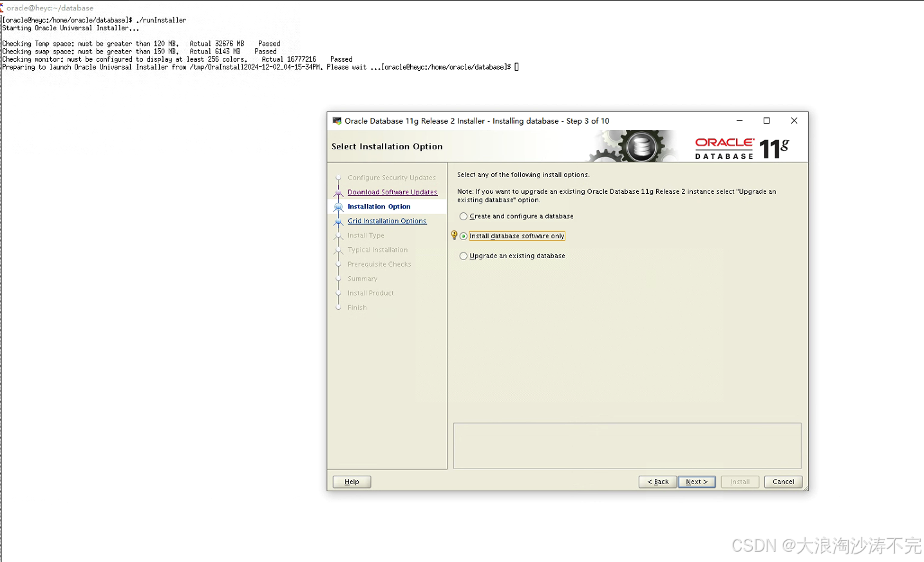Click the Checking monitor line in terminal
This screenshot has height=562, width=924.
[x=178, y=59]
